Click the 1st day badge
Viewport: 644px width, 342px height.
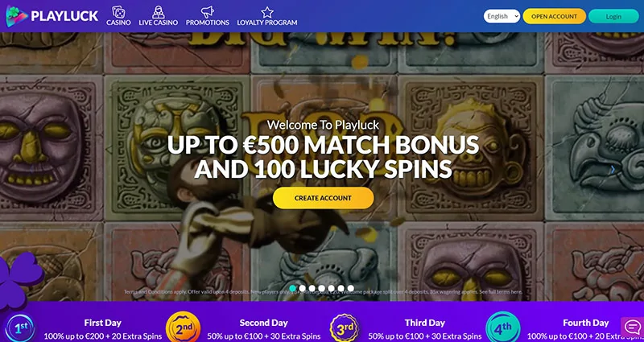[20, 328]
